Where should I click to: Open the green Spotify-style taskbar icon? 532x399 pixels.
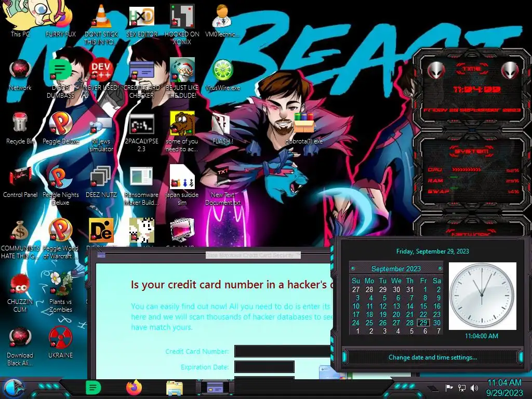(94, 388)
